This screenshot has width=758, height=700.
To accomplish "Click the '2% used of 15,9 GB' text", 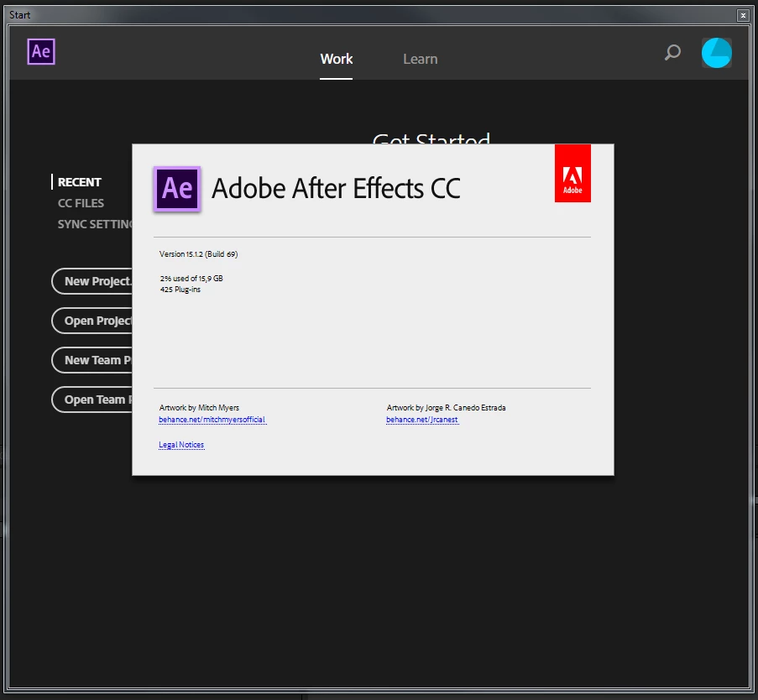I will (x=191, y=279).
